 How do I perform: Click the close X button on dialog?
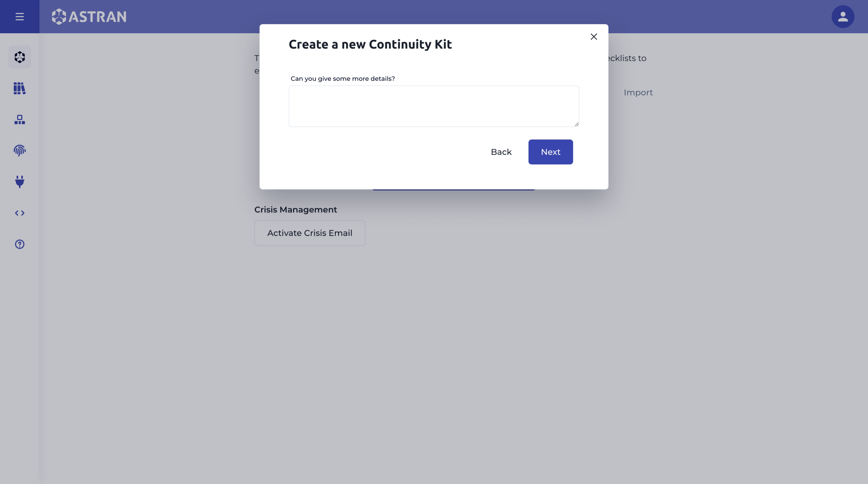click(x=593, y=37)
